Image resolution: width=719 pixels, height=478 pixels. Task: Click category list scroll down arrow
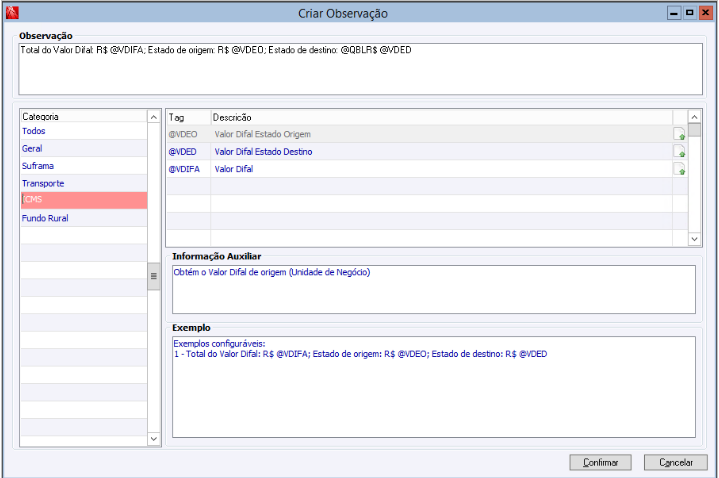pyautogui.click(x=154, y=439)
